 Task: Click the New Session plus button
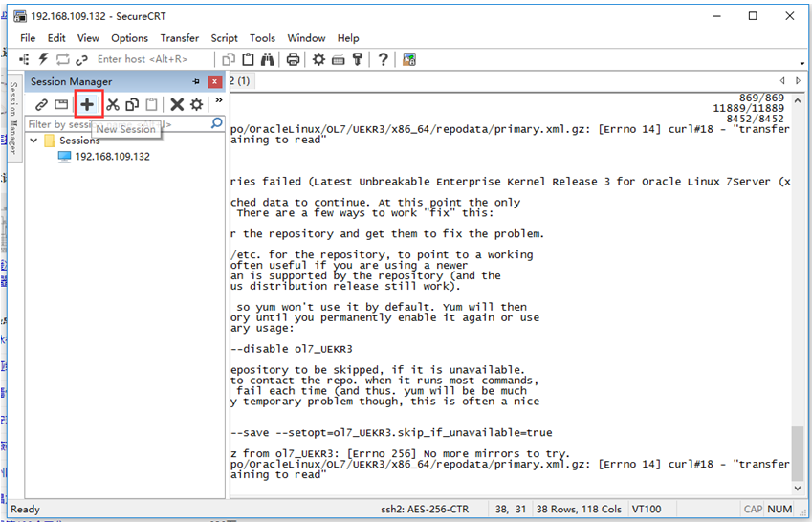(87, 104)
